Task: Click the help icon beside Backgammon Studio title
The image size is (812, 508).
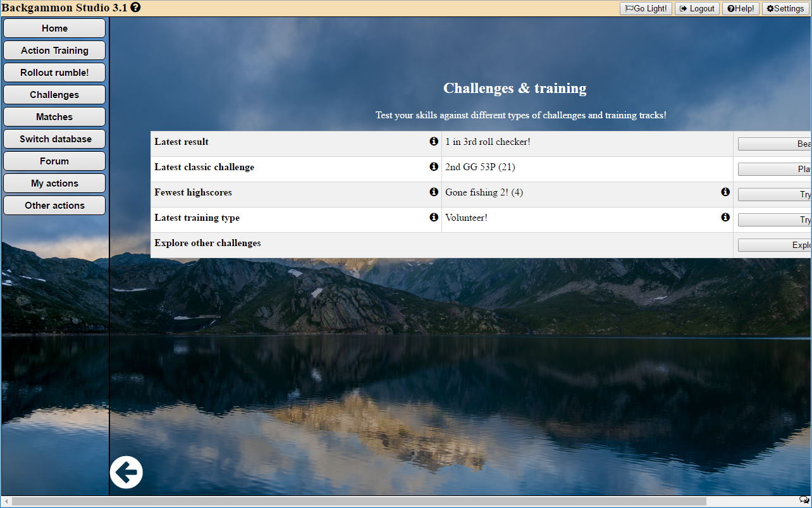Action: point(135,8)
